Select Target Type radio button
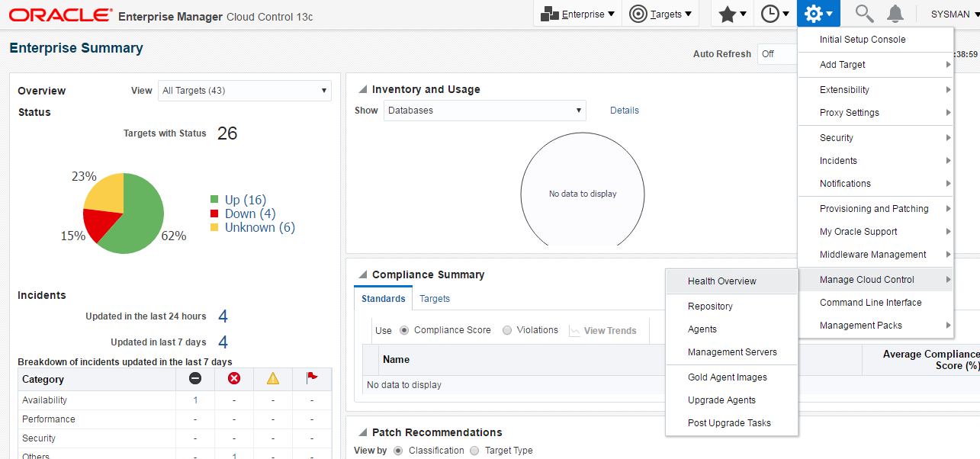 (474, 451)
